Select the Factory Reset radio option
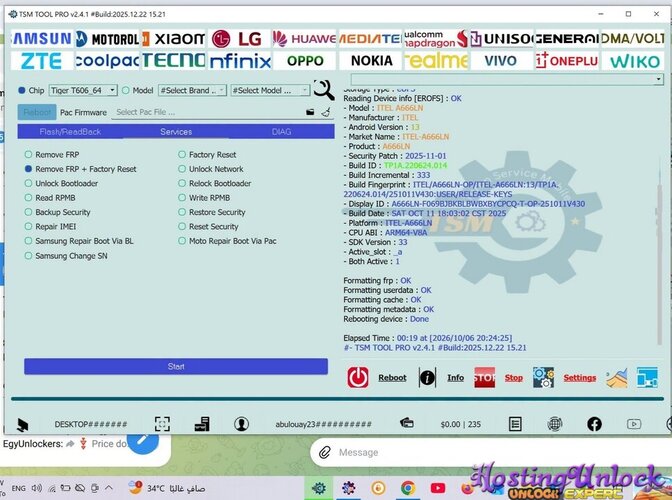Image resolution: width=672 pixels, height=500 pixels. (207, 155)
